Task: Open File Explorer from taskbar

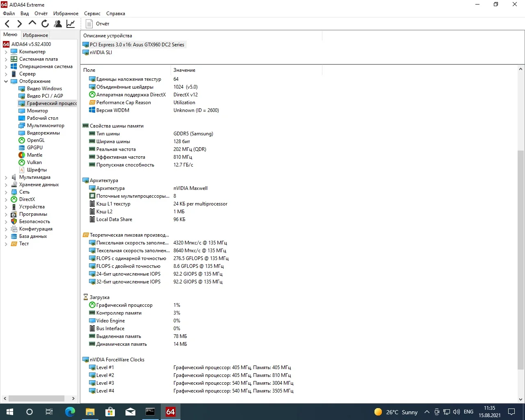Action: pos(90,412)
